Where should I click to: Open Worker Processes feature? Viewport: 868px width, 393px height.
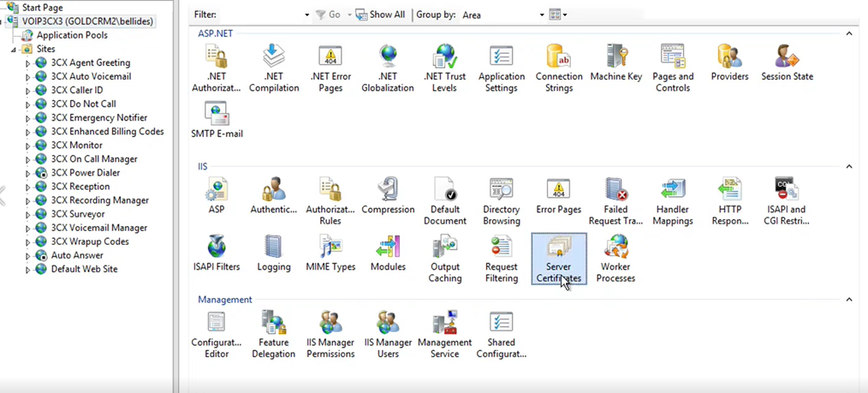coord(616,259)
